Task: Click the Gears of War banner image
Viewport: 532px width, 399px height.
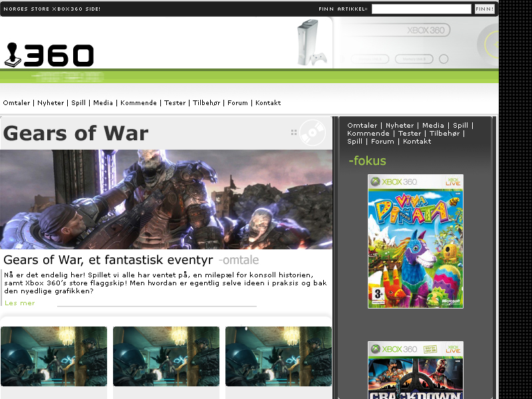Action: (166, 199)
